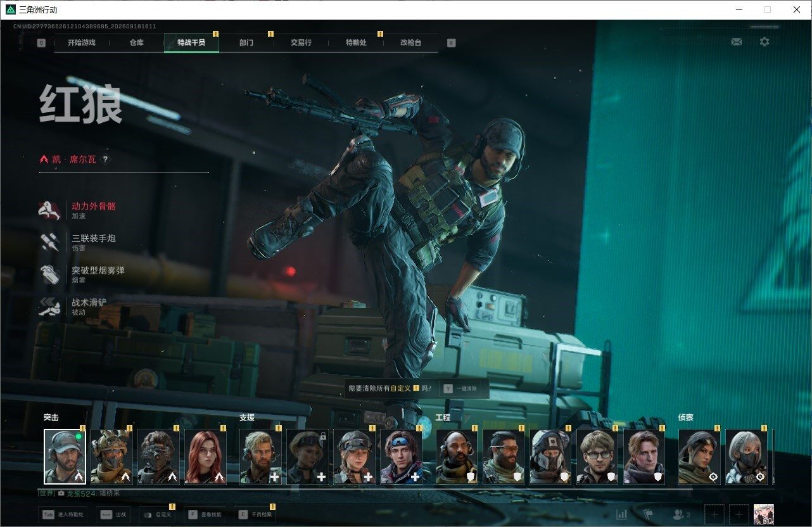This screenshot has height=527, width=812.
Task: Select the tan-helmeted assault operator portrait
Action: [x=111, y=457]
